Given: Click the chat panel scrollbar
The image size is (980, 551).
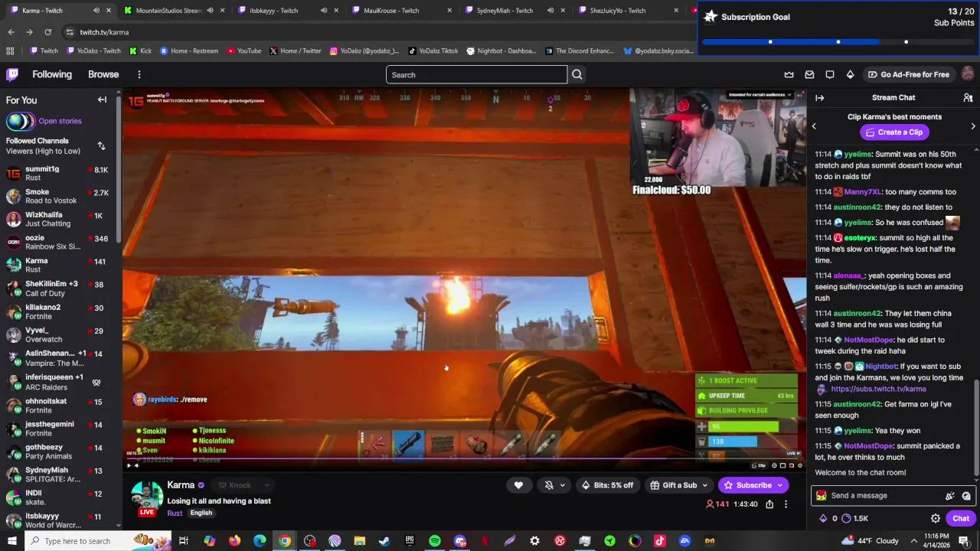Looking at the screenshot, I should (x=975, y=429).
